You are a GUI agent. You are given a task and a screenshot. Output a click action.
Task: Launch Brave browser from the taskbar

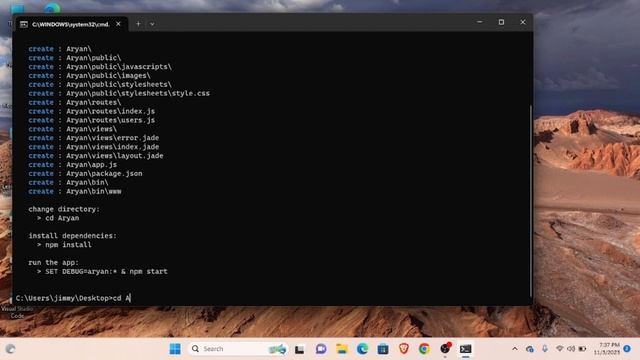(x=404, y=349)
